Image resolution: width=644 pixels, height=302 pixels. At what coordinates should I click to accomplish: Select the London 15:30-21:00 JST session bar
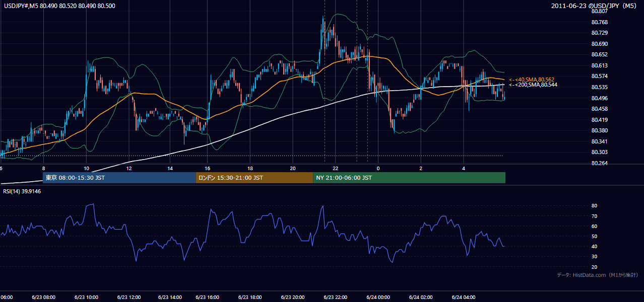[254, 178]
